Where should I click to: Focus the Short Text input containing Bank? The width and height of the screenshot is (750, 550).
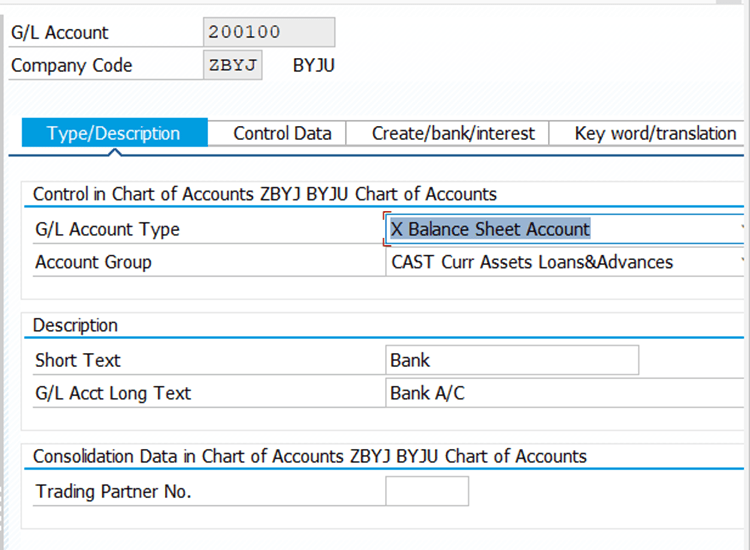click(x=511, y=360)
